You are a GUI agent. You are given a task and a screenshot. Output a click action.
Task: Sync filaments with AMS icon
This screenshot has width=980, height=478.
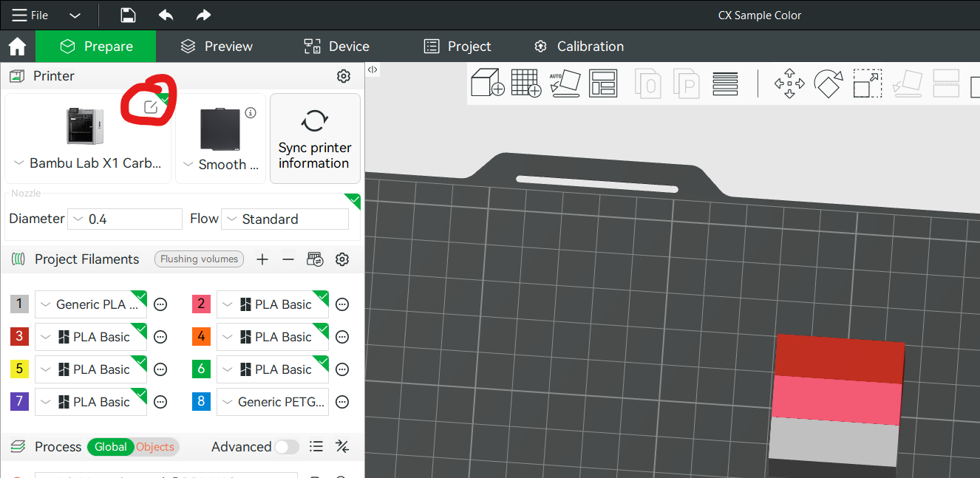point(315,259)
